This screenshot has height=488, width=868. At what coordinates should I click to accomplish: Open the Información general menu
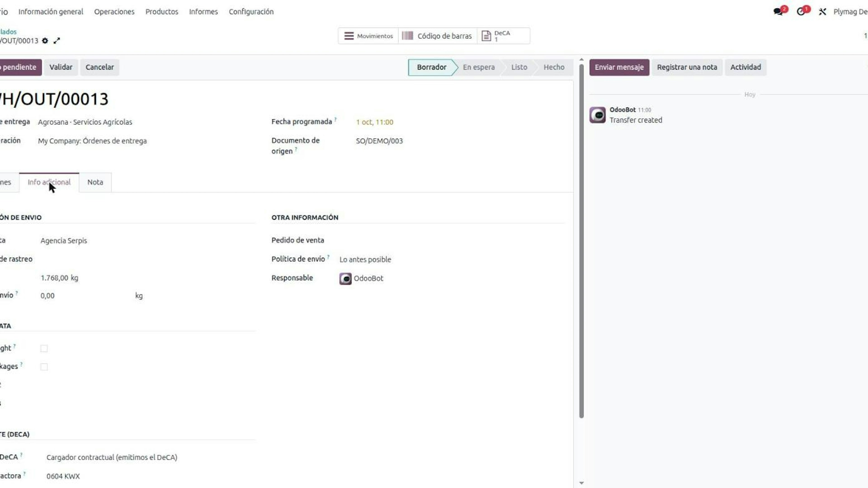pyautogui.click(x=51, y=12)
